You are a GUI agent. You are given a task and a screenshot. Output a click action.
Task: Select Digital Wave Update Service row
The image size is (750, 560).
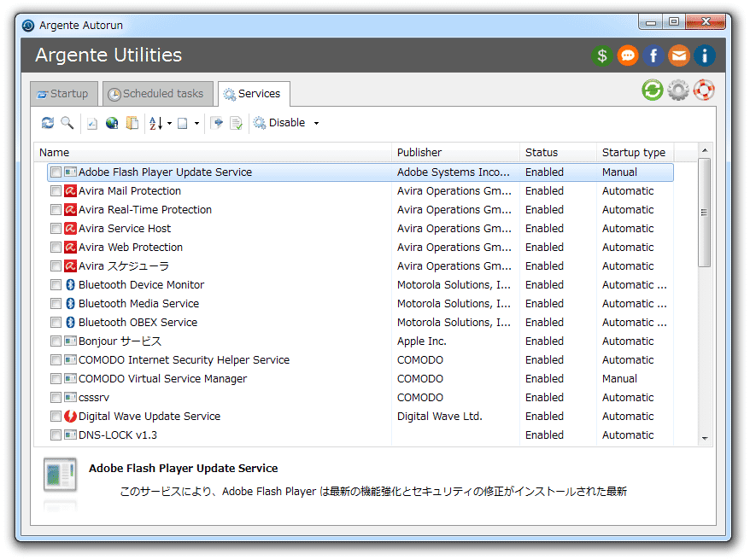(360, 417)
